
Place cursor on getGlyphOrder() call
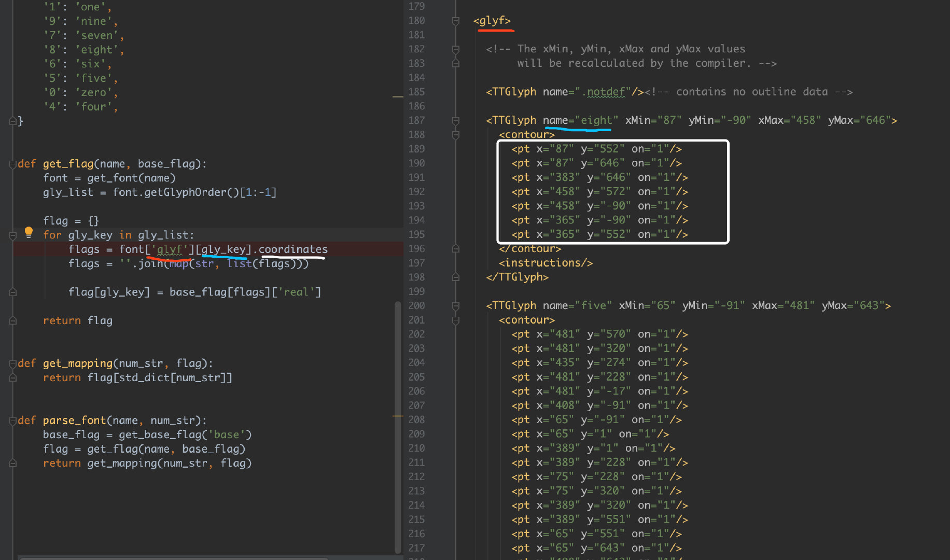click(x=191, y=192)
